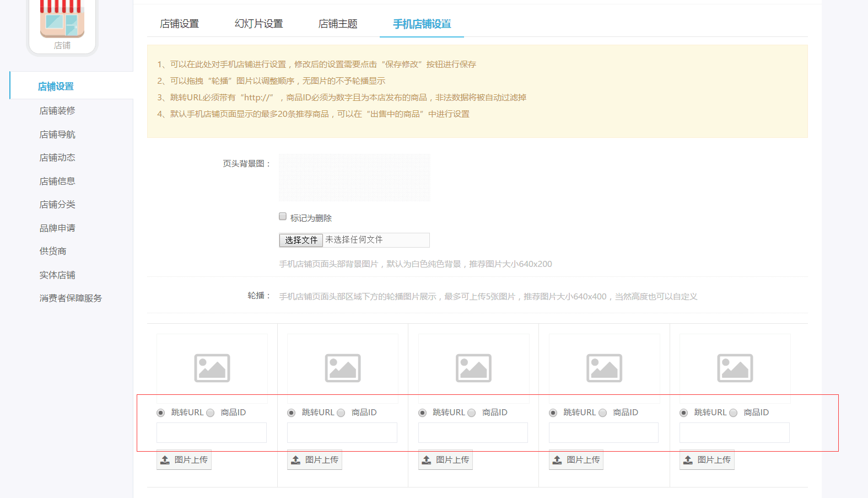Click the second carousel image placeholder
Screen dimensions: 868x498
click(343, 368)
